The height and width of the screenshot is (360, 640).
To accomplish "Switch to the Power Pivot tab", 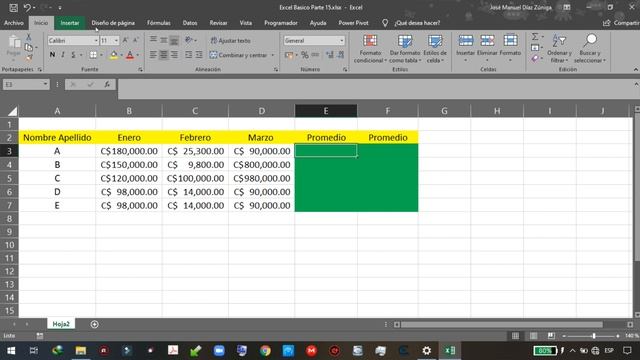I will (353, 23).
